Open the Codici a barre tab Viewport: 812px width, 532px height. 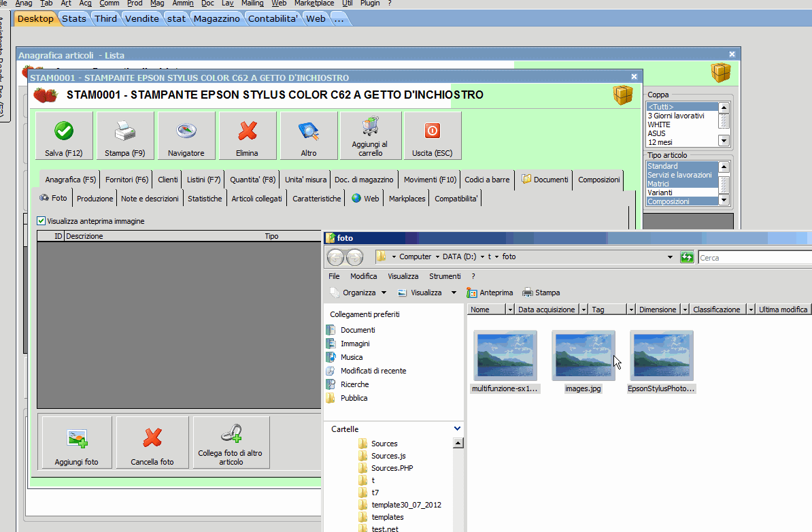[487, 180]
